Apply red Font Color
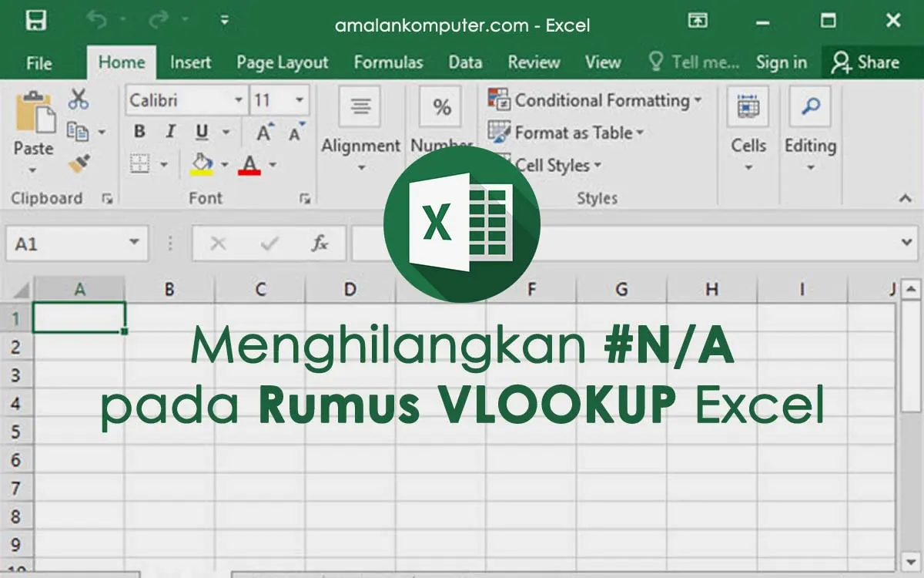This screenshot has height=578, width=924. [x=249, y=164]
